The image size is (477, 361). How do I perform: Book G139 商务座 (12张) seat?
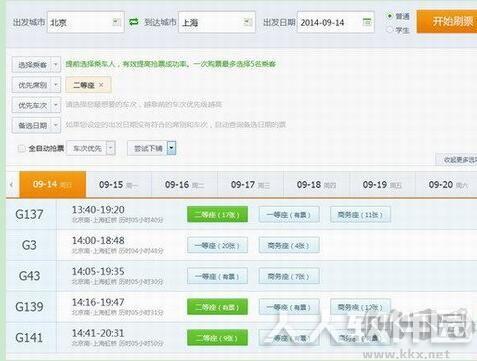tap(360, 307)
